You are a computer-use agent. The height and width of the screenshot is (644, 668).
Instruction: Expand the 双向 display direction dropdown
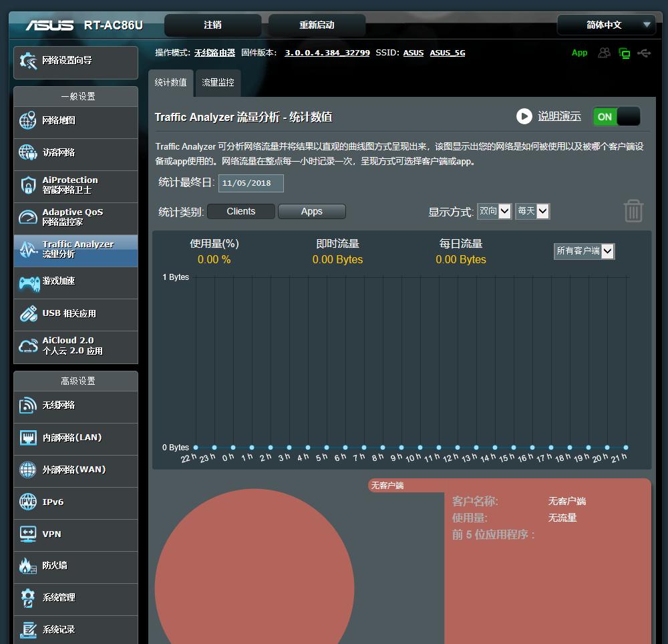495,211
